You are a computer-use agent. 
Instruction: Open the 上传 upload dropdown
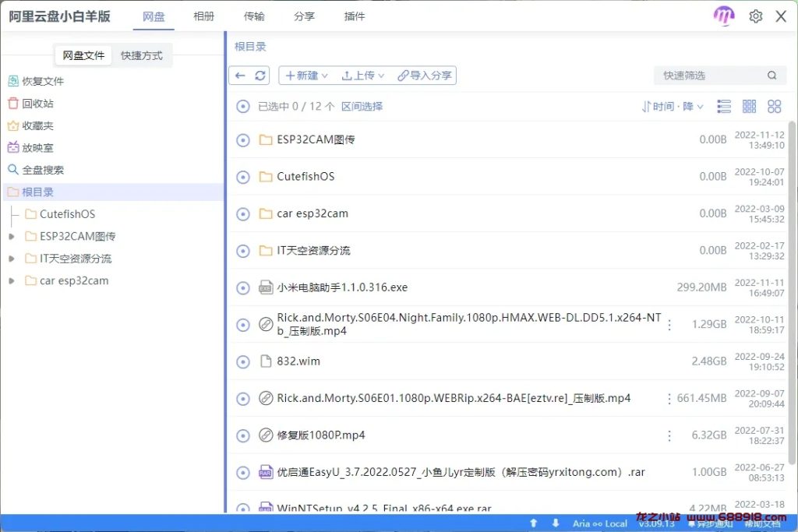[x=362, y=76]
